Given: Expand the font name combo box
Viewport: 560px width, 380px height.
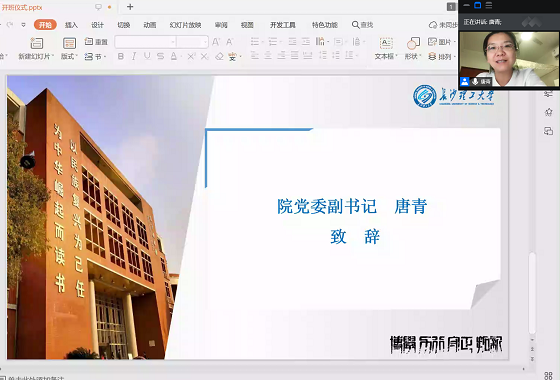Looking at the screenshot, I should 173,42.
